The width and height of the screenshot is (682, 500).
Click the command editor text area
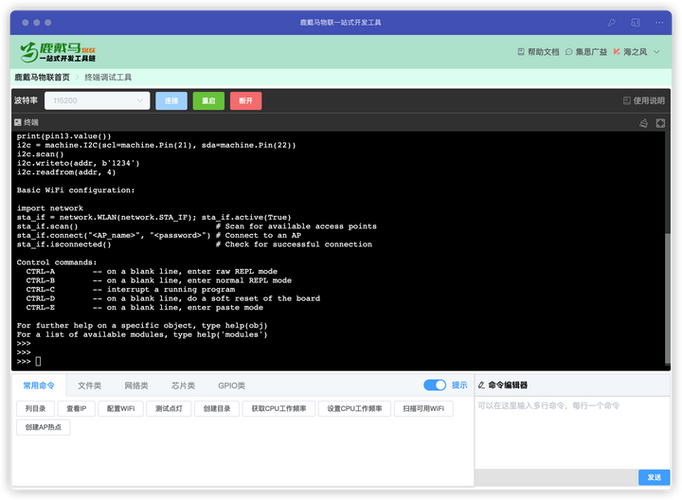click(572, 433)
